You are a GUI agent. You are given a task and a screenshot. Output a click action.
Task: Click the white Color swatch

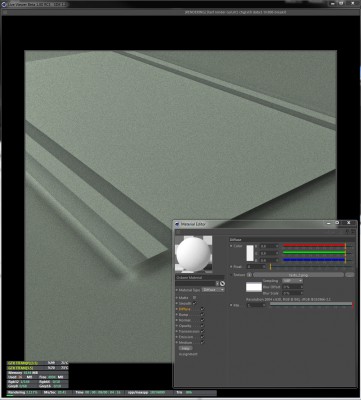coord(250,253)
